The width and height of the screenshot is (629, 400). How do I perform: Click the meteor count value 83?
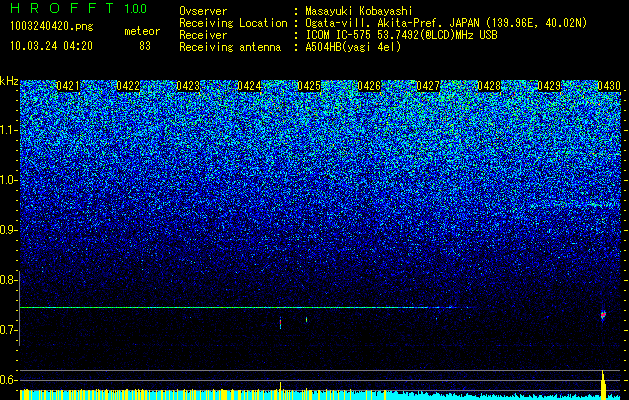click(x=145, y=46)
